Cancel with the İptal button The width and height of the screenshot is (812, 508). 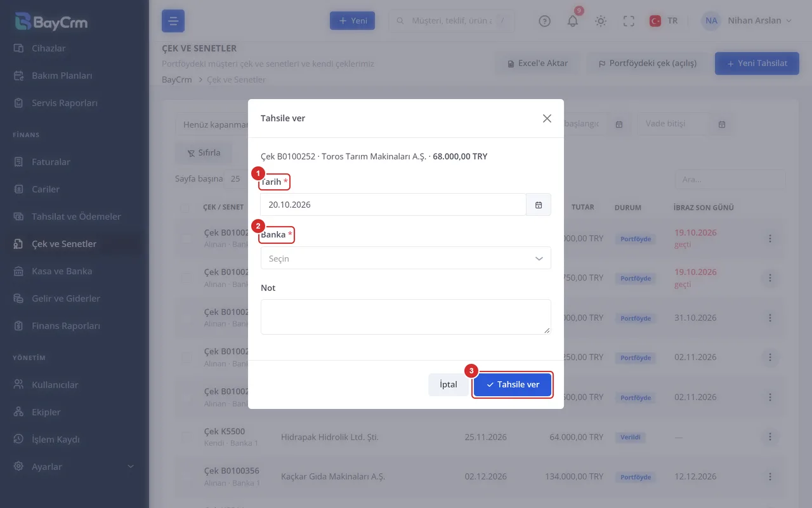(x=449, y=385)
